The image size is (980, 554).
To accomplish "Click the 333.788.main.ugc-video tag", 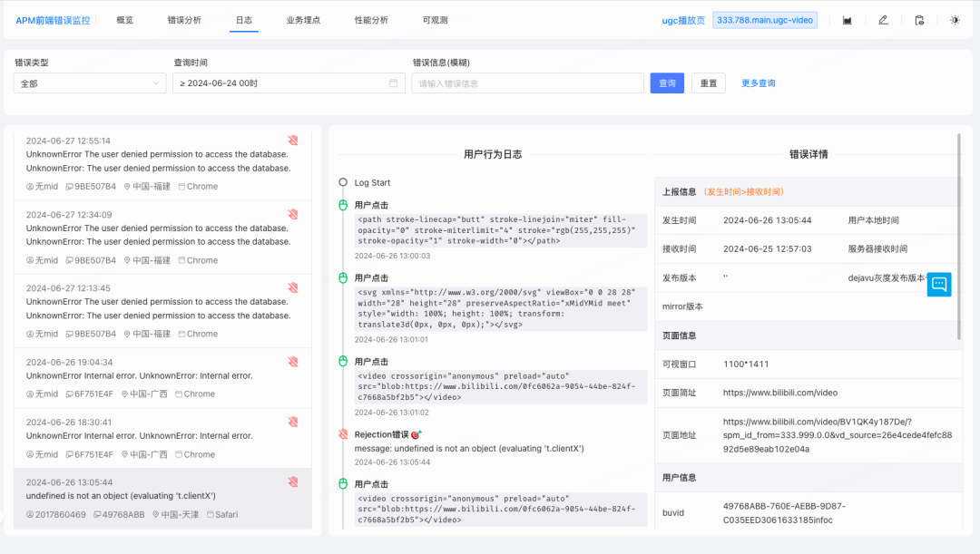I will (765, 20).
